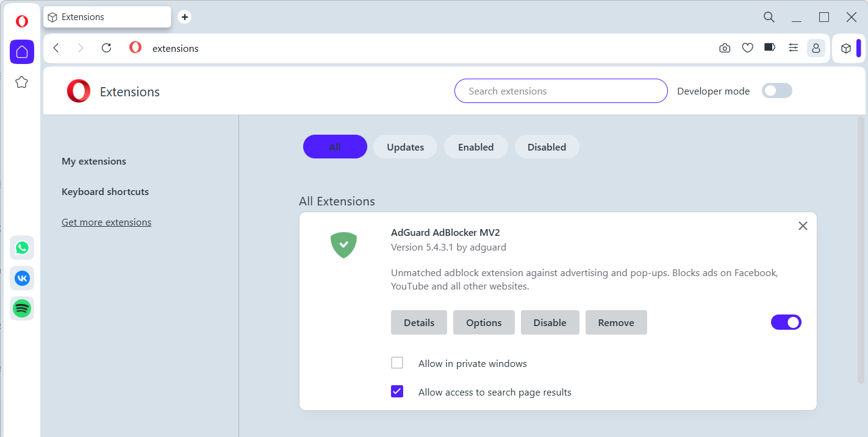This screenshot has width=868, height=437.
Task: Uncheck Allow access to search page results
Action: point(397,392)
